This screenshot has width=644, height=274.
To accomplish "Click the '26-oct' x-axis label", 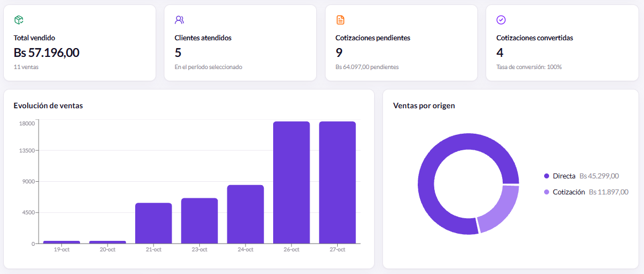I will pyautogui.click(x=291, y=250).
